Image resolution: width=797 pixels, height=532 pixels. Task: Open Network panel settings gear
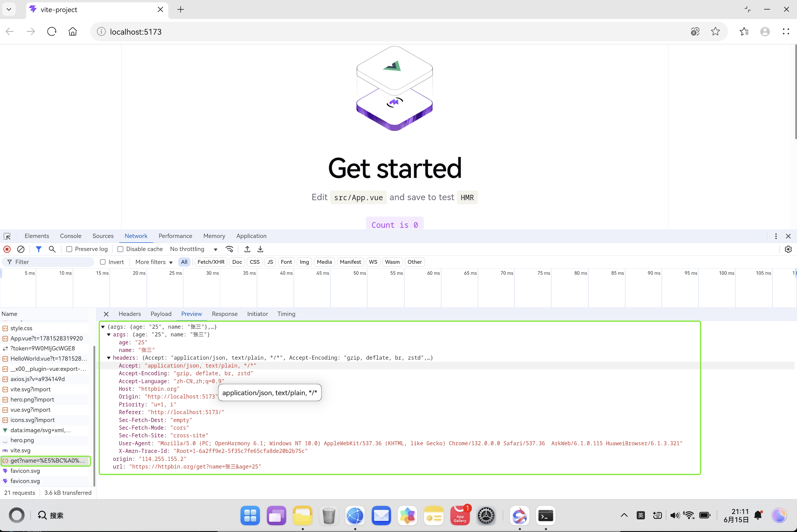pos(788,249)
